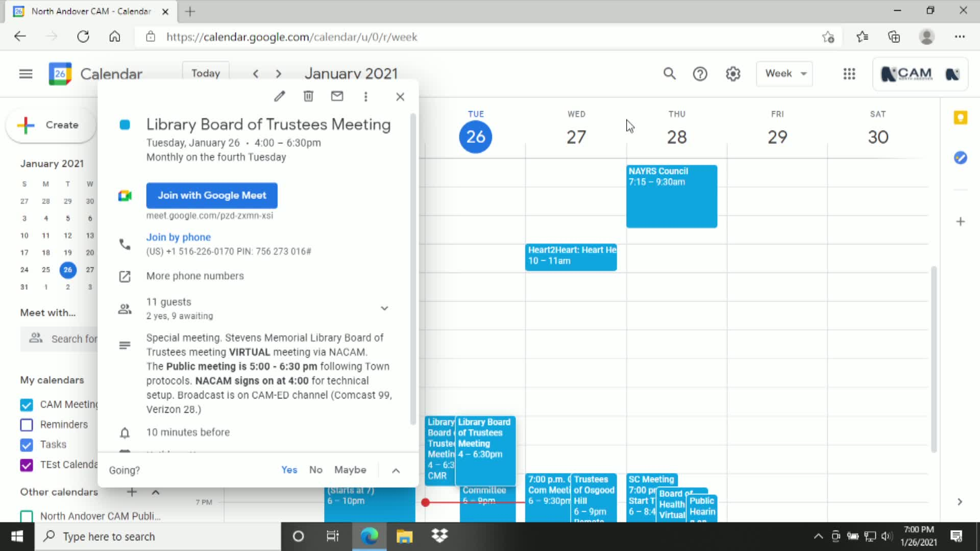Collapse Other calendars section chevron
Screen dimensions: 980x551
(x=156, y=492)
